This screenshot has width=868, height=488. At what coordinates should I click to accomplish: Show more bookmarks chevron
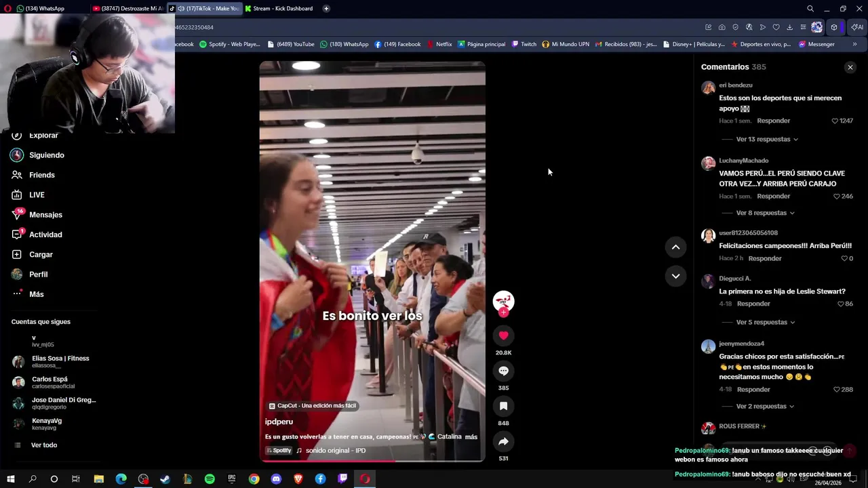(x=854, y=44)
